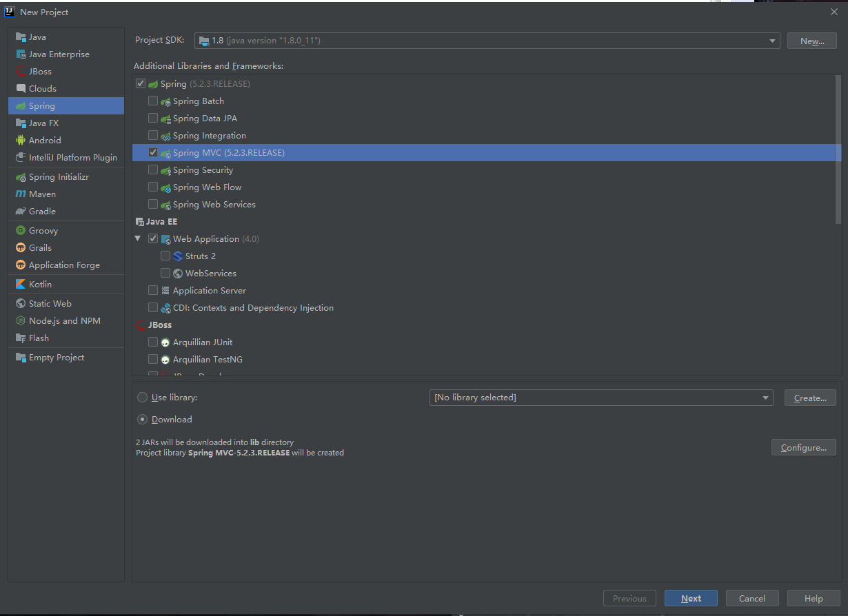Click the Empty Project folder icon
This screenshot has width=848, height=616.
[21, 358]
